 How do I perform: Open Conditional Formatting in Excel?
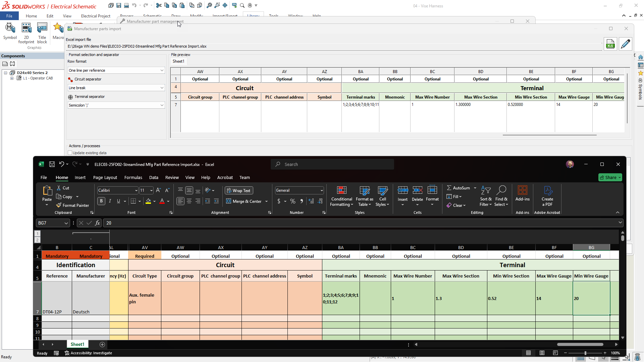point(341,196)
